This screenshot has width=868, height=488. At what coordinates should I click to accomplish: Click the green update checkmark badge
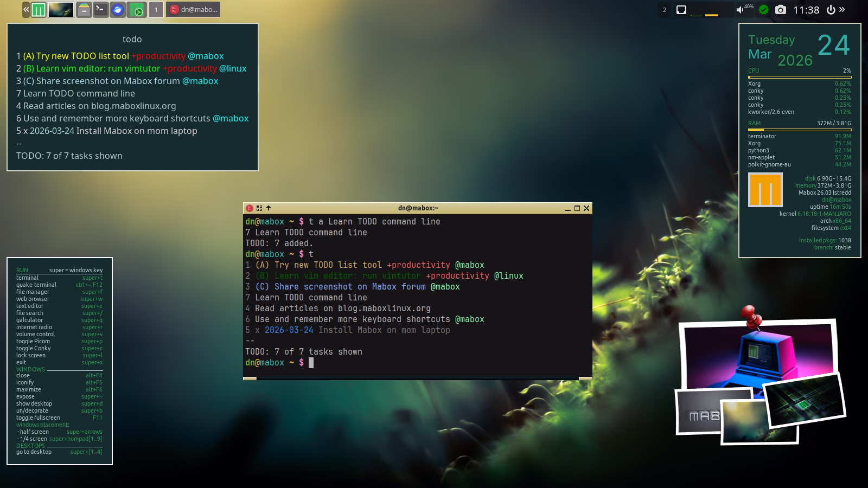[x=764, y=10]
